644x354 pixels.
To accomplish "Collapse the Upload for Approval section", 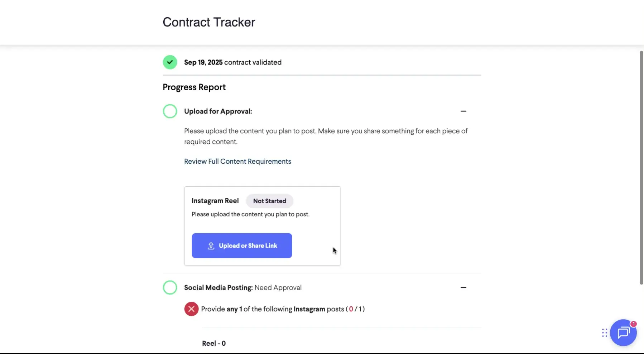I will point(463,111).
